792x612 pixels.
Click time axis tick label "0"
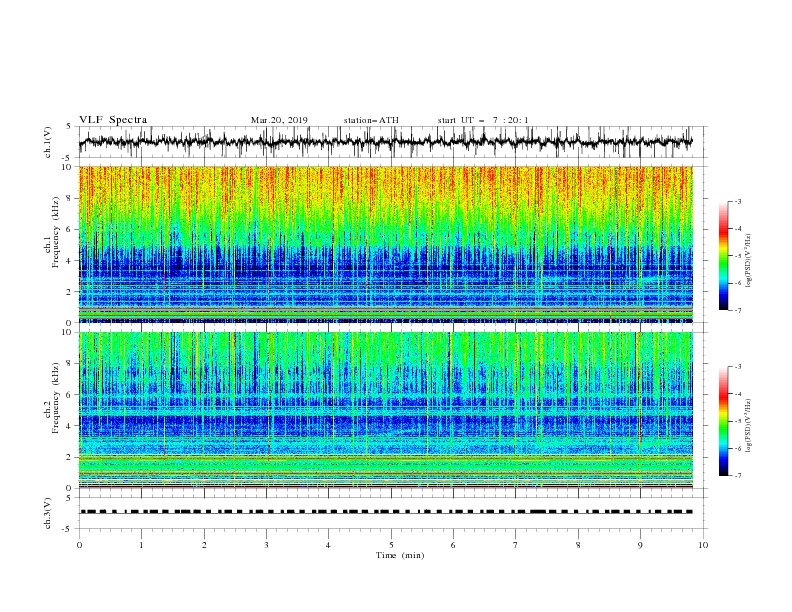(79, 545)
